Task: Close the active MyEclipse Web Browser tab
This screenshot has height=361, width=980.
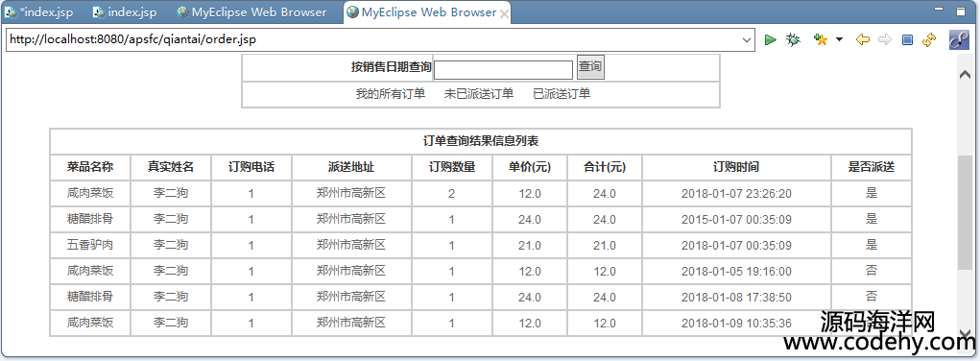Action: pos(505,13)
